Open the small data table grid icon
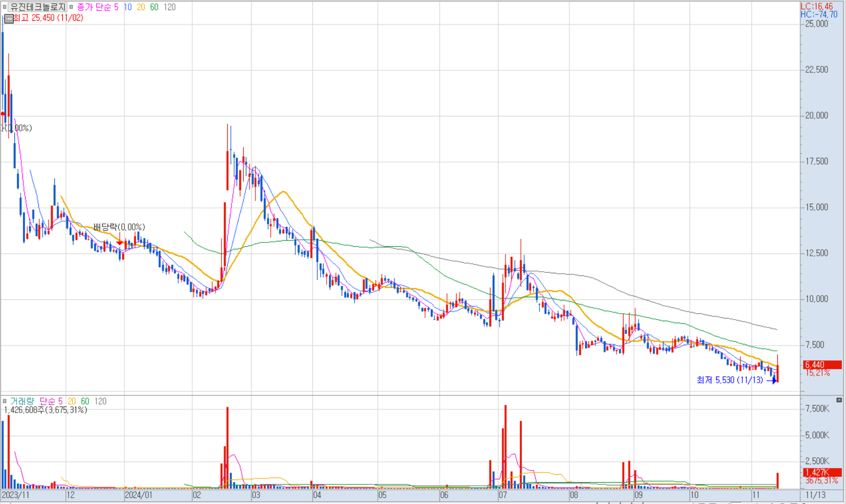846x504 pixels. [9, 19]
